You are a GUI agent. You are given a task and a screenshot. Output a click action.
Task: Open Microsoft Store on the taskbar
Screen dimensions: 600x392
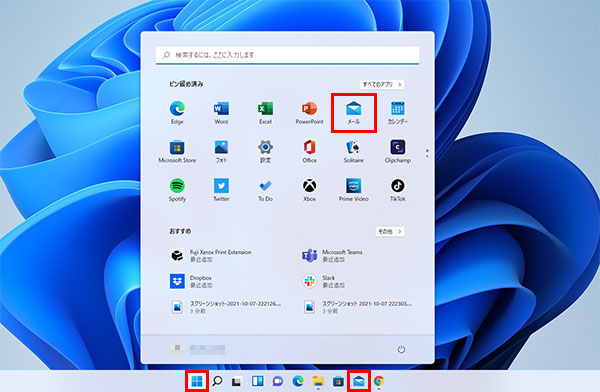(338, 381)
